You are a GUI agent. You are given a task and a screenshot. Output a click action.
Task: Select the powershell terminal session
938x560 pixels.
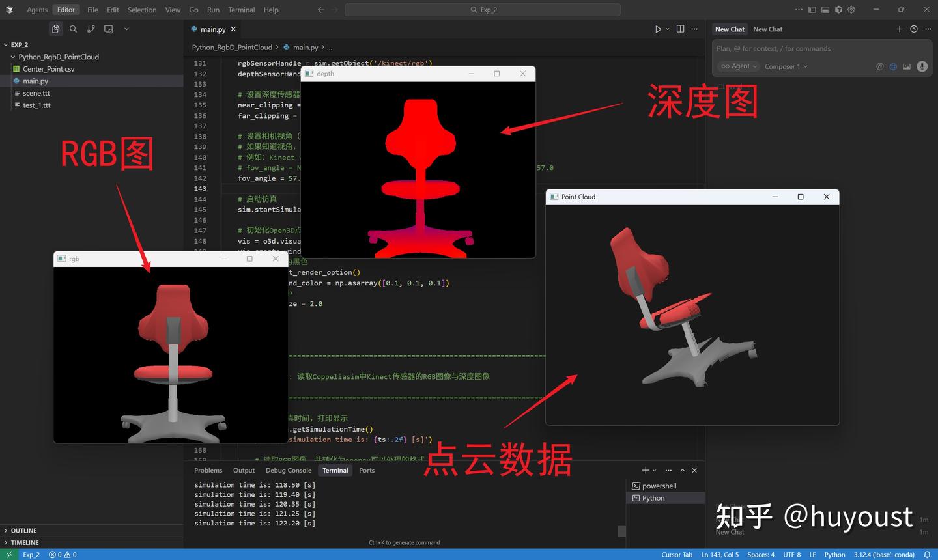(658, 485)
